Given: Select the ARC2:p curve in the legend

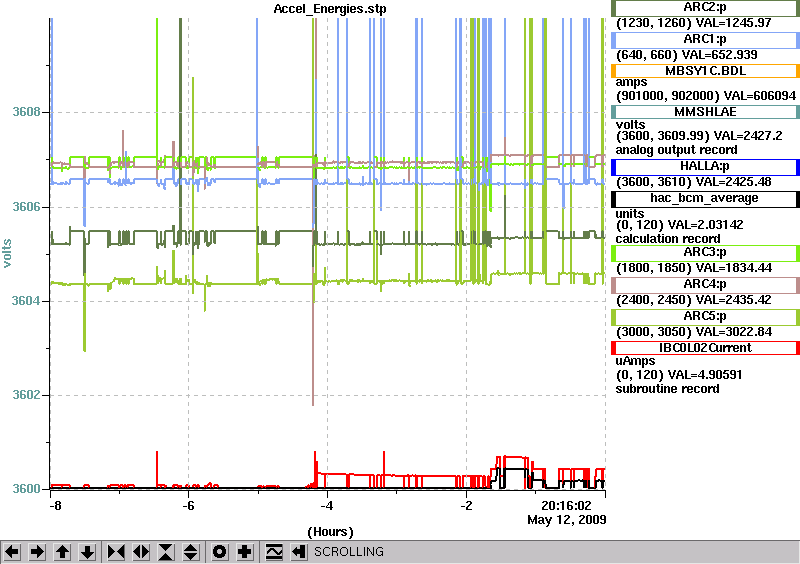Looking at the screenshot, I should point(705,8).
